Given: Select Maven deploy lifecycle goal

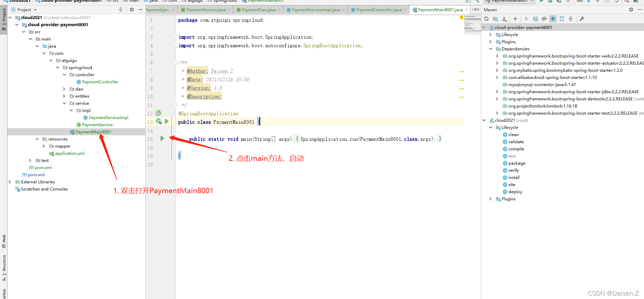Looking at the screenshot, I should (515, 192).
